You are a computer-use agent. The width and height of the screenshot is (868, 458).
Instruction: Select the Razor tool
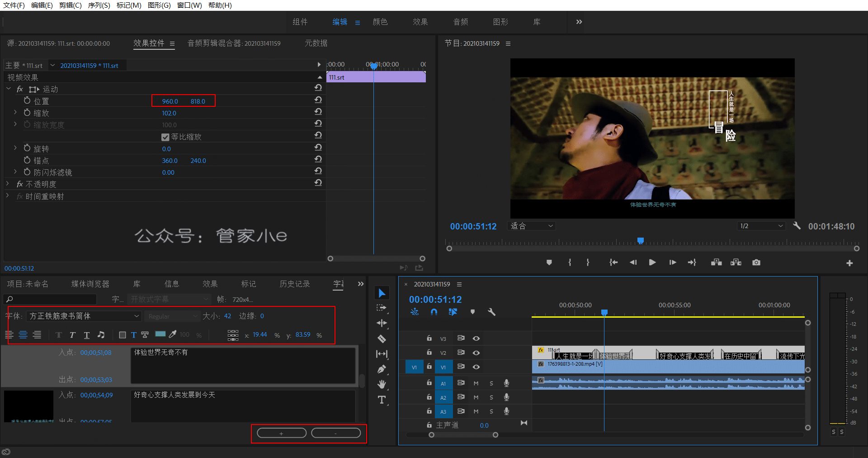point(382,339)
